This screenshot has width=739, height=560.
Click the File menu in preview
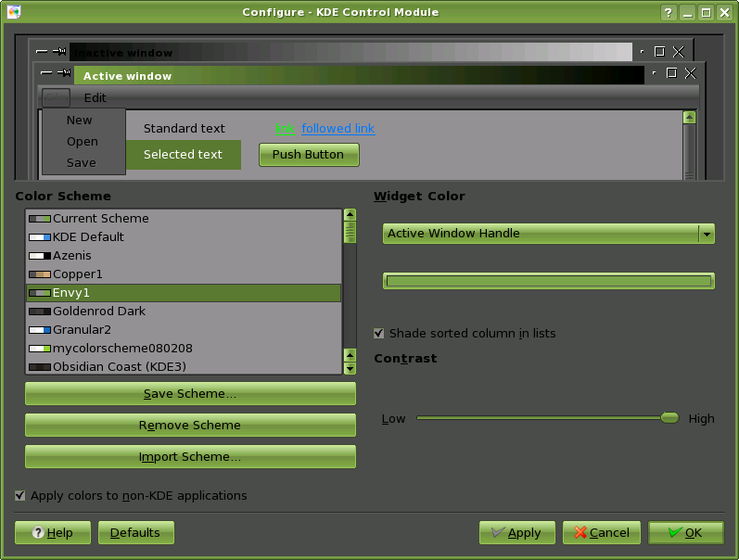[56, 97]
